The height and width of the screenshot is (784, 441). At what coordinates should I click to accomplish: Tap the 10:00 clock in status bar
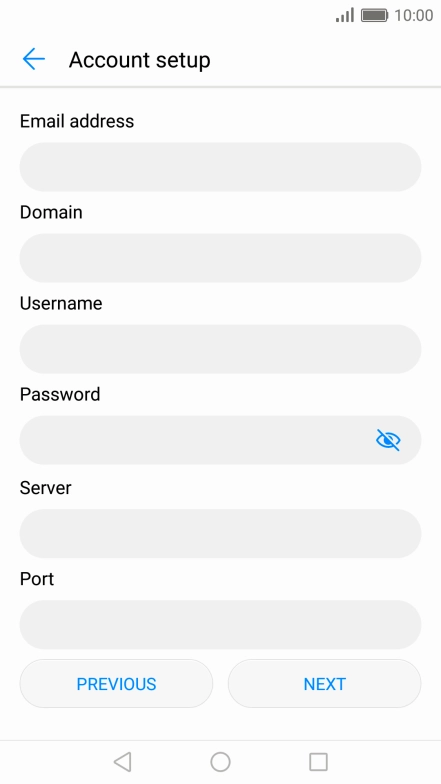pyautogui.click(x=414, y=15)
